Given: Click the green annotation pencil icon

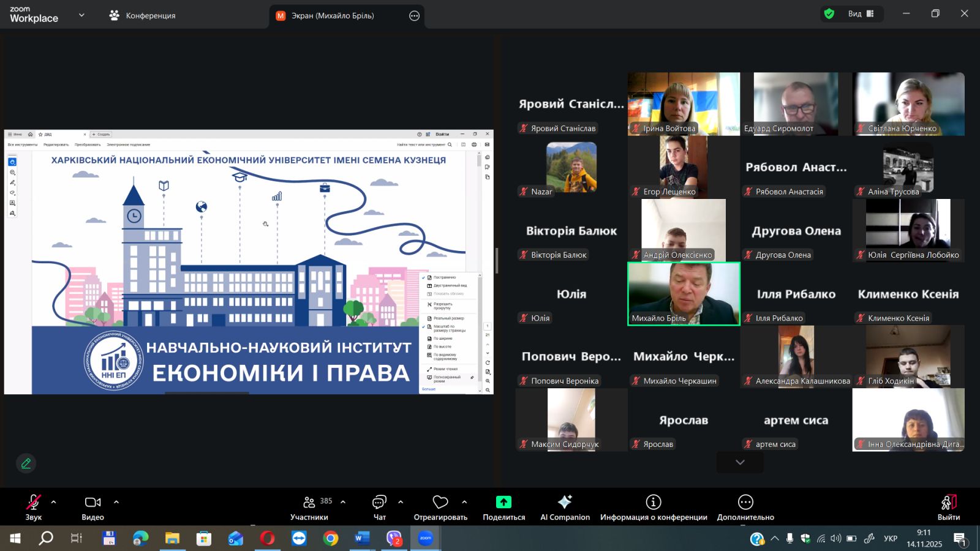Looking at the screenshot, I should coord(26,463).
